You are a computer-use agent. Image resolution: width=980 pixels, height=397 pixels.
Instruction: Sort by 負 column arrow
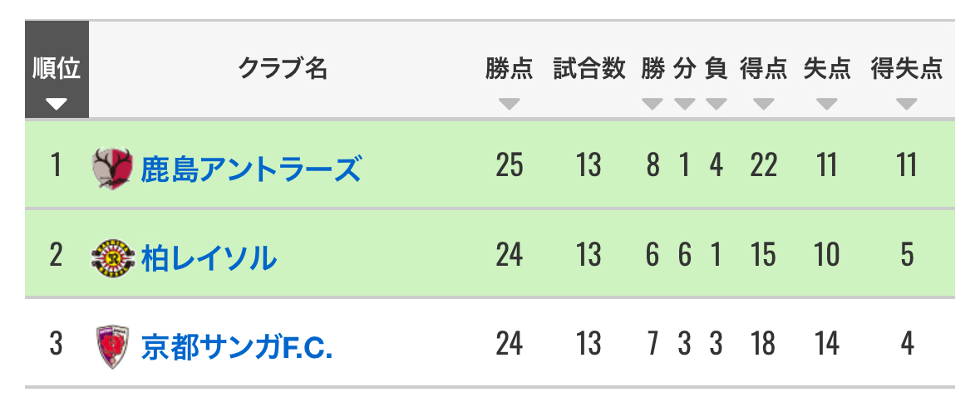point(717,104)
